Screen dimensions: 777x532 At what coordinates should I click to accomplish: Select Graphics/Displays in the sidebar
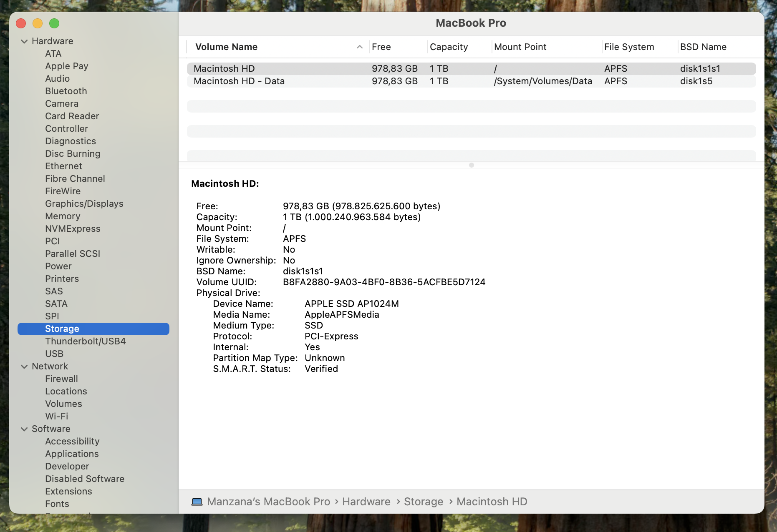coord(84,204)
